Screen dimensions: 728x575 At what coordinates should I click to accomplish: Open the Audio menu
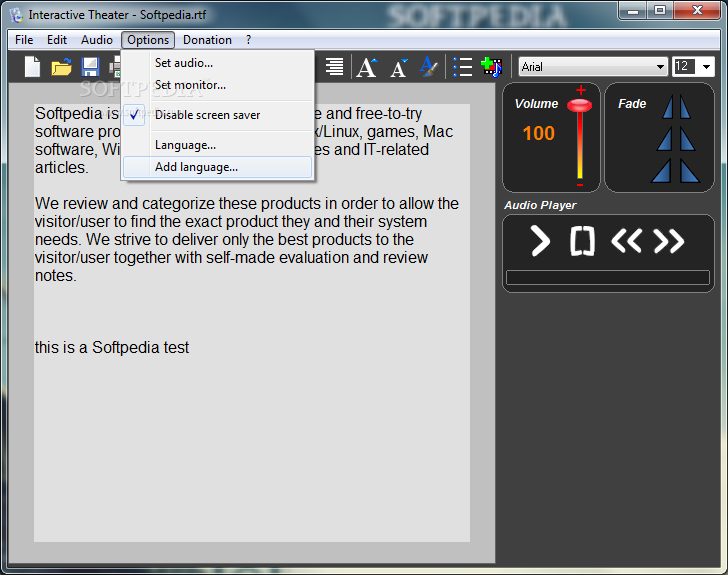(97, 40)
